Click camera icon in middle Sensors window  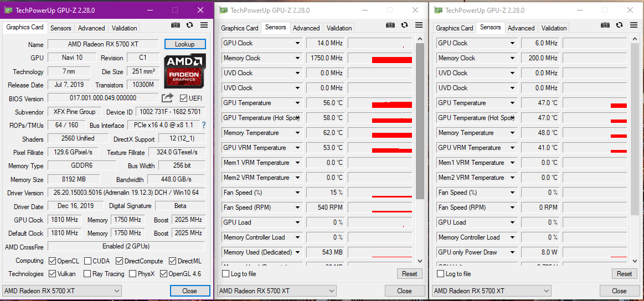[x=390, y=25]
